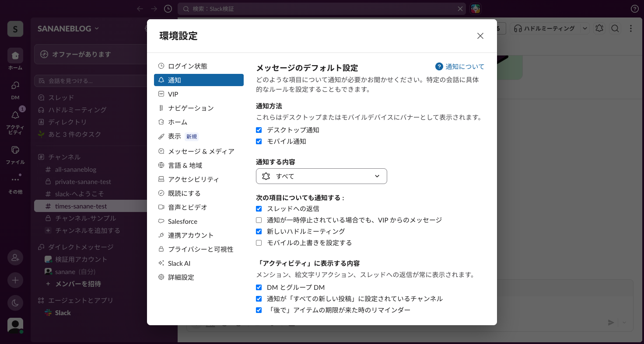
Task: Open 既読にする settings
Action: [x=199, y=193]
